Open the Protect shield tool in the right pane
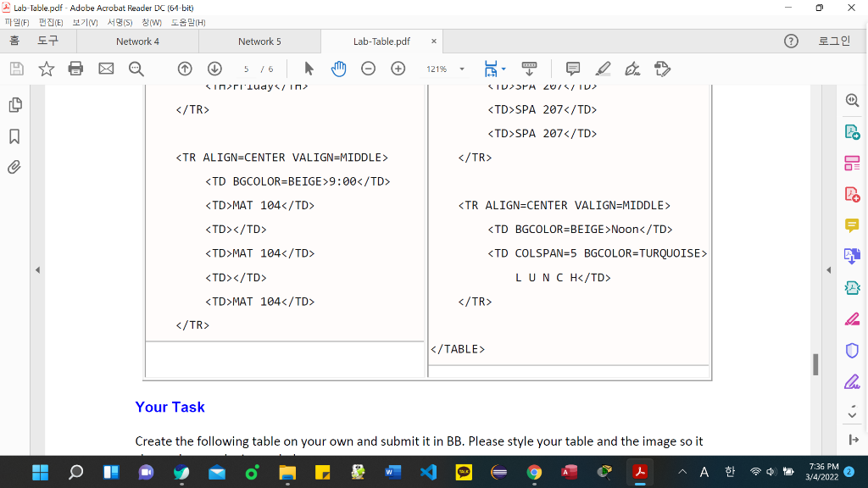Image resolution: width=868 pixels, height=488 pixels. point(852,350)
